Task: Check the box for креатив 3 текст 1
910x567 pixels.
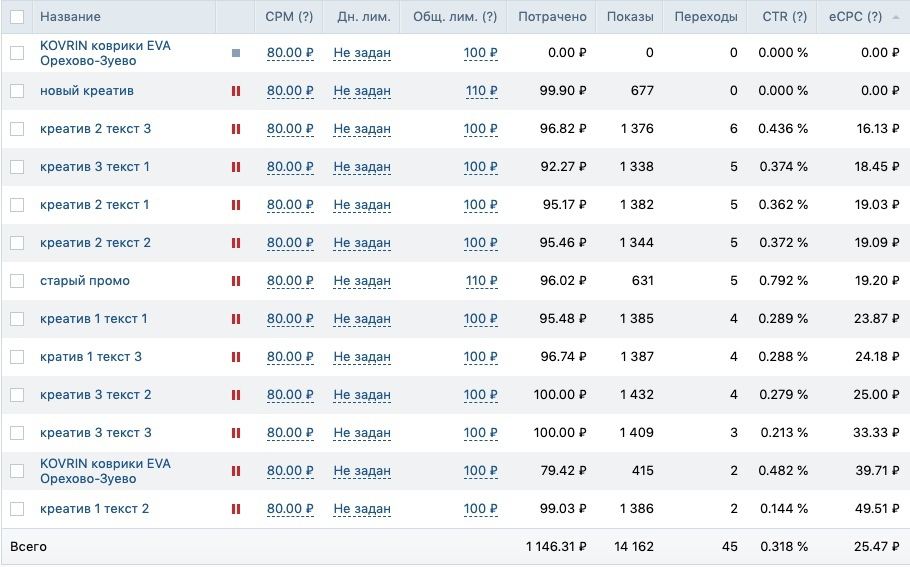Action: 17,167
